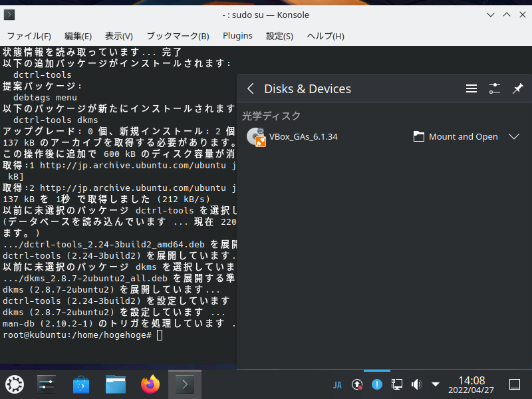532x399 pixels.
Task: Maximize the Konsole window
Action: [x=507, y=15]
